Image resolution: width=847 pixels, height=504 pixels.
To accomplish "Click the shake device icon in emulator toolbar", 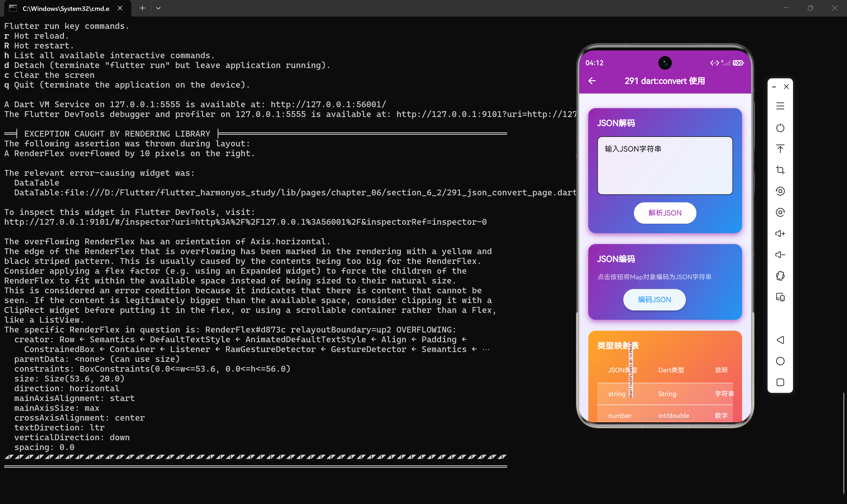I will (x=780, y=276).
